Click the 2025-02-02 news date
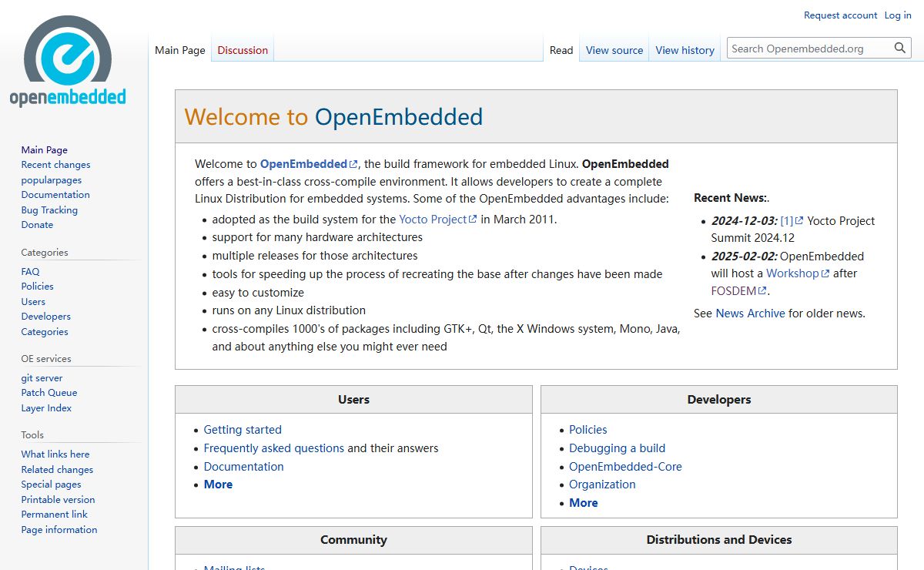This screenshot has width=924, height=570. tap(744, 256)
